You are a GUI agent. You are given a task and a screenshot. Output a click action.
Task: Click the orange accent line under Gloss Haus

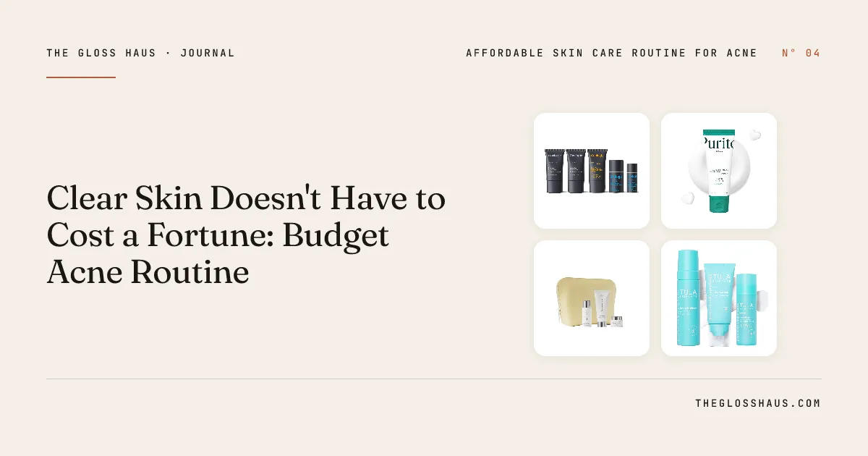pos(81,77)
